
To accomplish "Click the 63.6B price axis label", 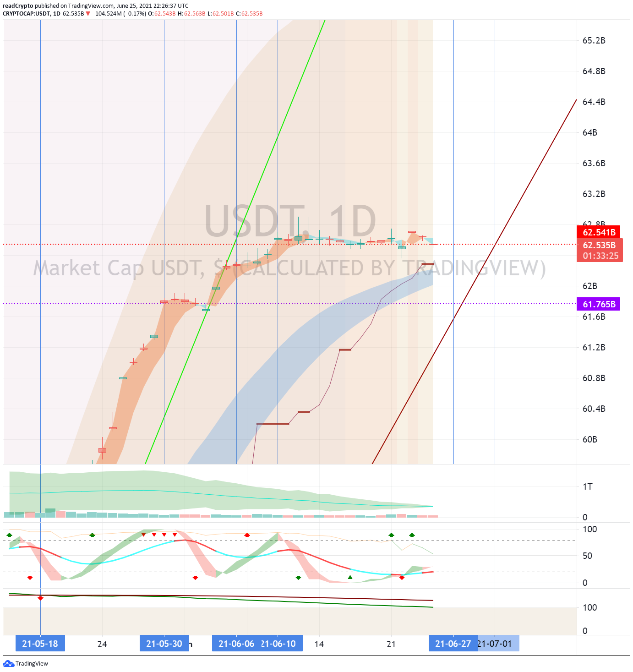I will coord(594,163).
